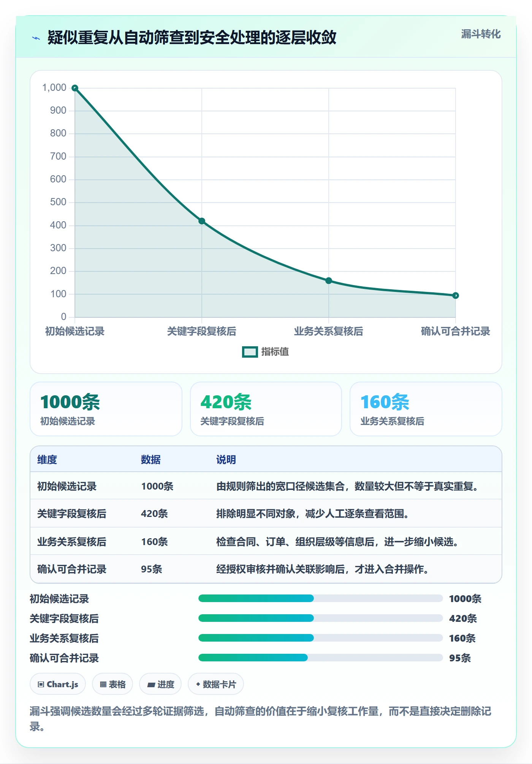Click the 表格 tag chip
This screenshot has height=764, width=532.
(x=112, y=684)
